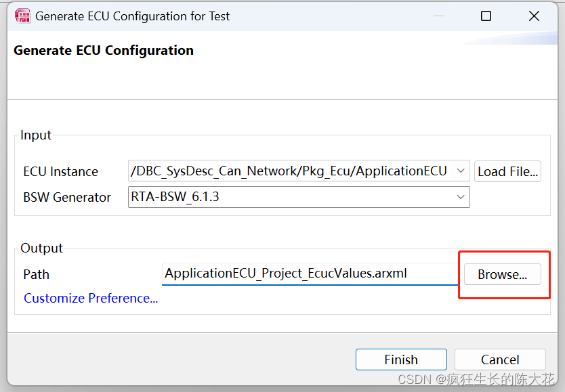The width and height of the screenshot is (565, 392).
Task: Open the BSW Generator dropdown list
Action: [459, 197]
